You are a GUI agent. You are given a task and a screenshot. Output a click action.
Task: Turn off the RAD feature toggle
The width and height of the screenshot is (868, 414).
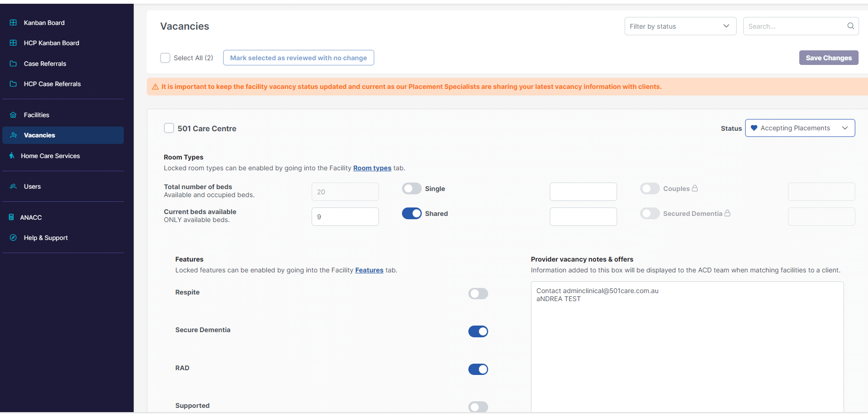tap(478, 369)
